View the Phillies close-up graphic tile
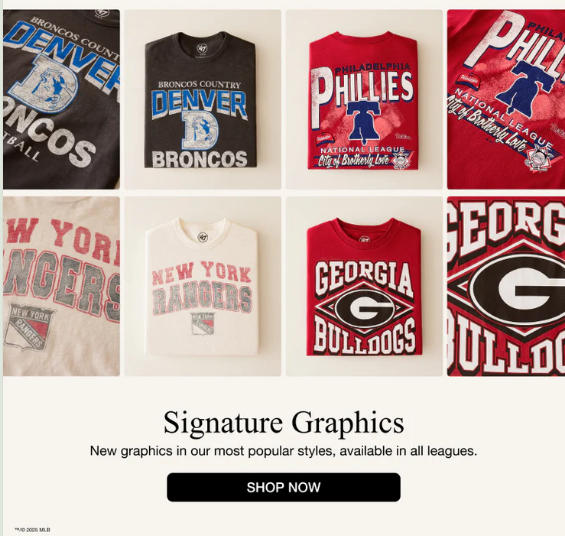The width and height of the screenshot is (565, 536). coord(506,99)
